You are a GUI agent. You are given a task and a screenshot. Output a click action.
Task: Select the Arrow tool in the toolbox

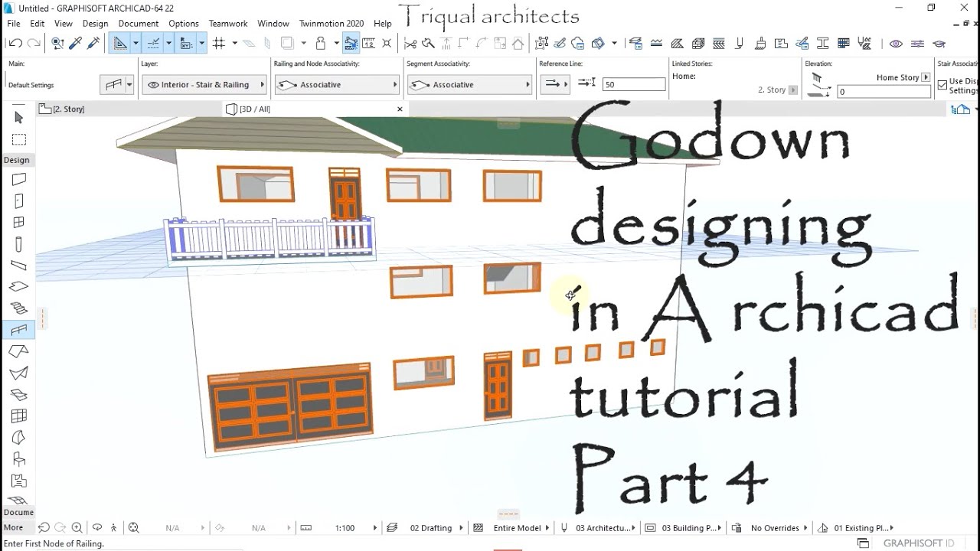pos(19,117)
